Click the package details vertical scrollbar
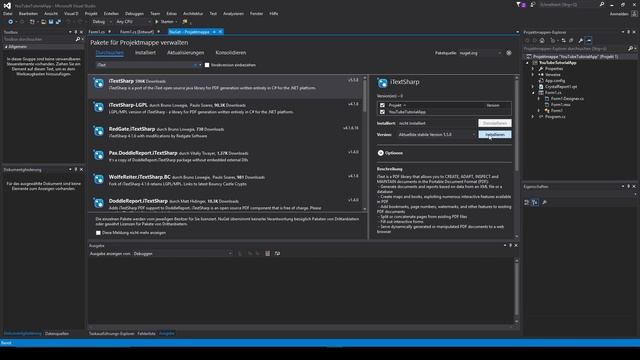 (x=517, y=157)
